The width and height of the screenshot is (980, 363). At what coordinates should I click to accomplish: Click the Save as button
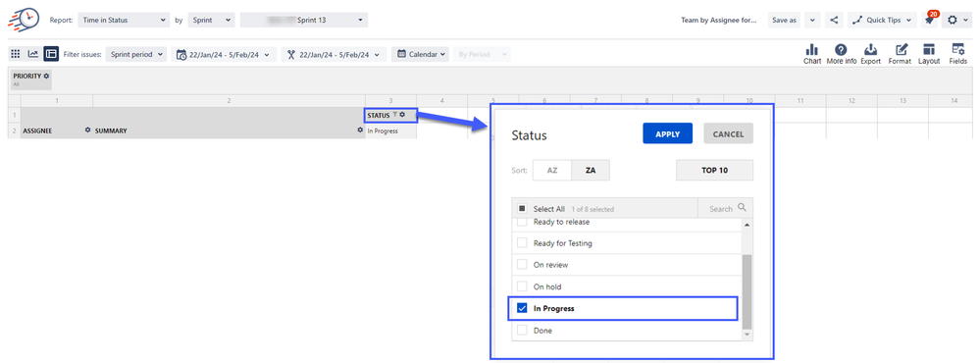click(x=785, y=20)
